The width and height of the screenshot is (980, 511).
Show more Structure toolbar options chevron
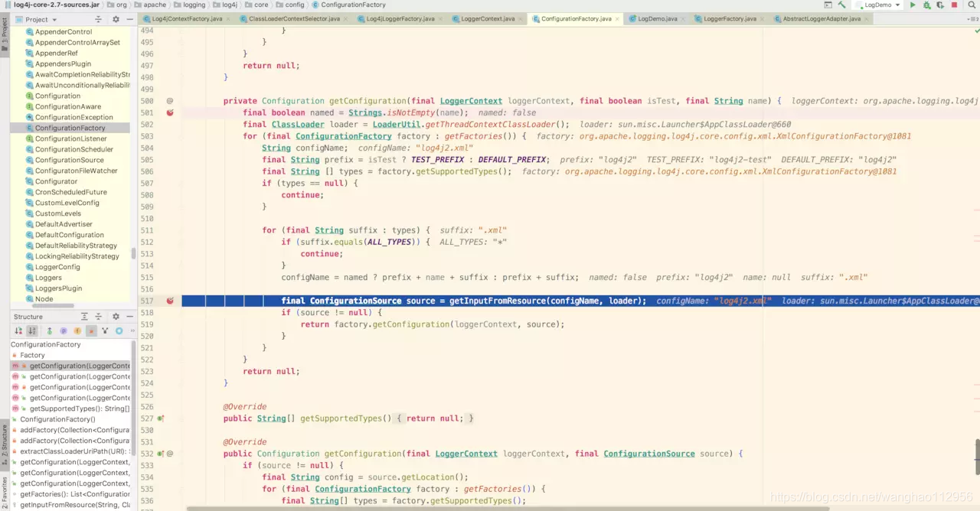click(x=131, y=331)
